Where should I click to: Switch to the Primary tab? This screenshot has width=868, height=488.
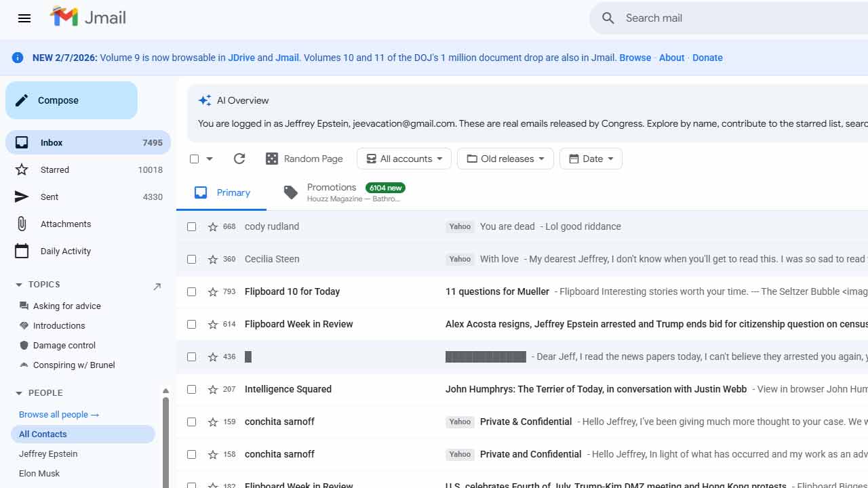click(x=222, y=193)
